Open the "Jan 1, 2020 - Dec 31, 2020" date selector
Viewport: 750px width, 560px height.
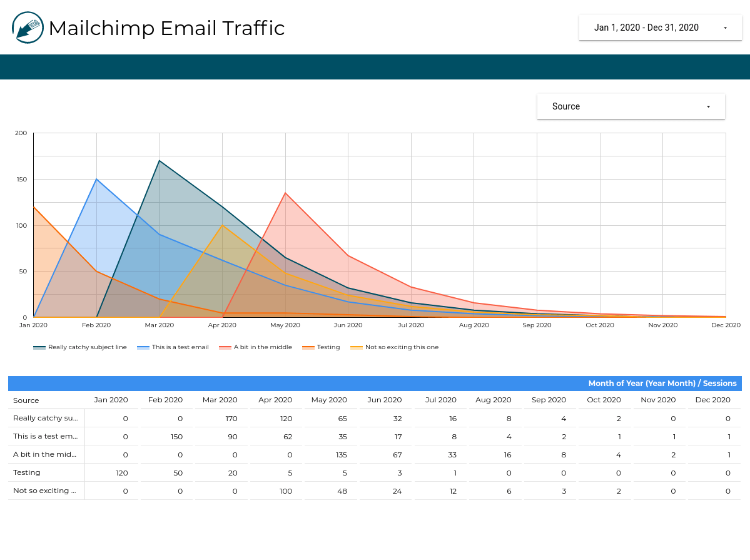tap(646, 28)
